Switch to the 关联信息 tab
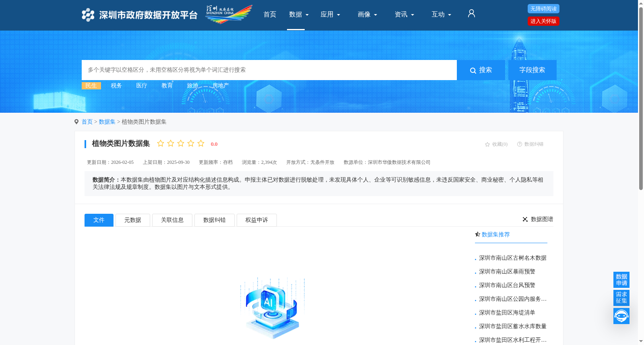The image size is (644, 345). [172, 220]
